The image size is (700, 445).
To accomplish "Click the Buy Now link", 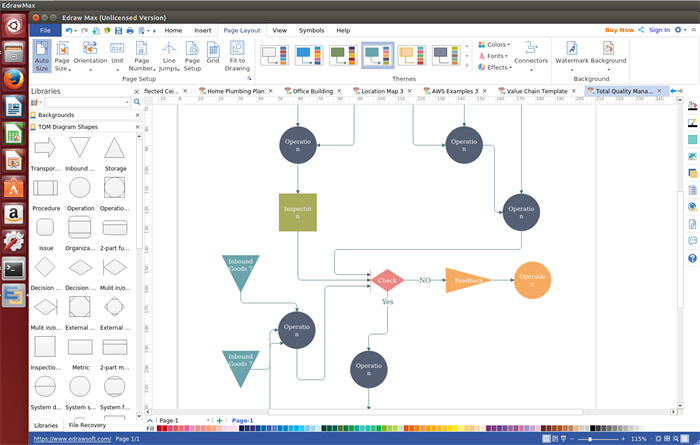I will click(x=619, y=30).
